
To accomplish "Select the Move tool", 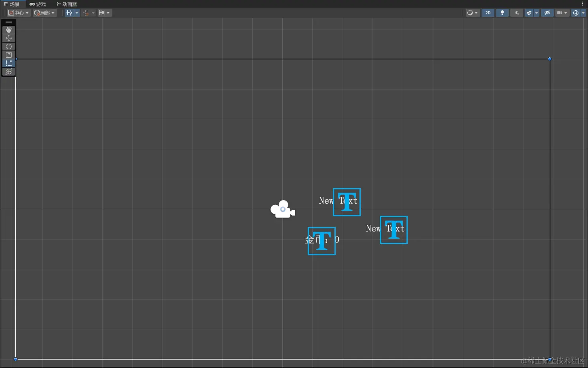I will [x=9, y=38].
